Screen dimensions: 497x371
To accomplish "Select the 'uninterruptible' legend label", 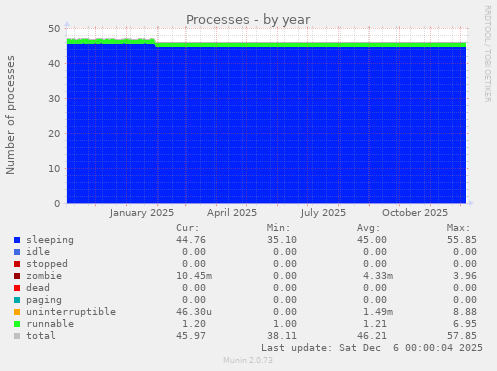I will tap(71, 312).
